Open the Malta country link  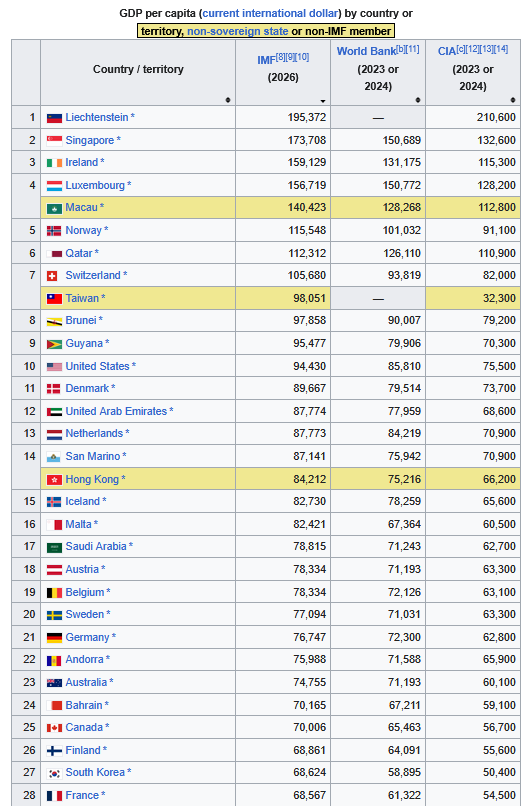click(78, 524)
